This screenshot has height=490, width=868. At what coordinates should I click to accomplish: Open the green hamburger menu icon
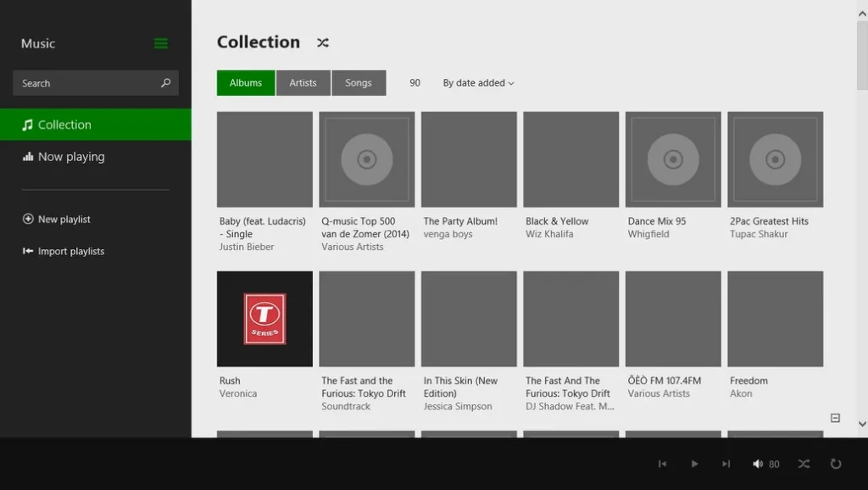tap(160, 43)
